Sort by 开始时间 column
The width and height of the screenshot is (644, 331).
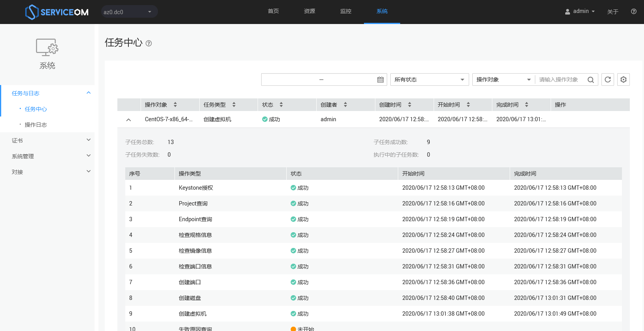[x=468, y=105]
